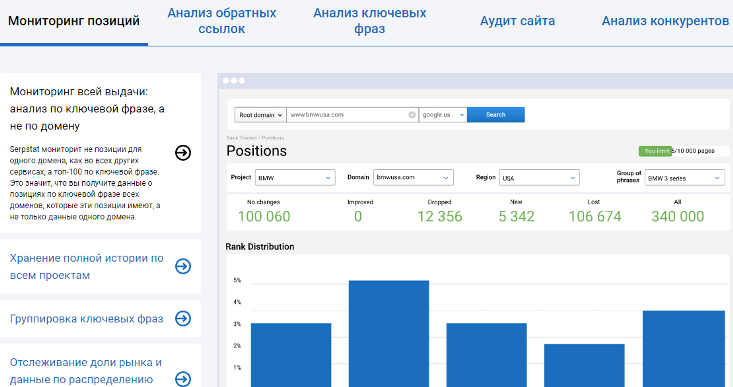Click the shortest bar in Rank Distribution chart

coord(584,366)
